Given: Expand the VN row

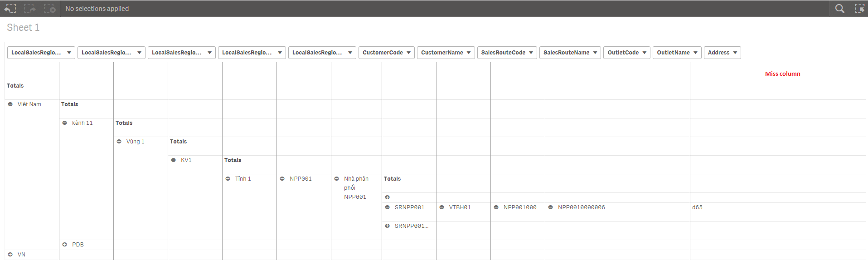Looking at the screenshot, I should click(x=10, y=255).
